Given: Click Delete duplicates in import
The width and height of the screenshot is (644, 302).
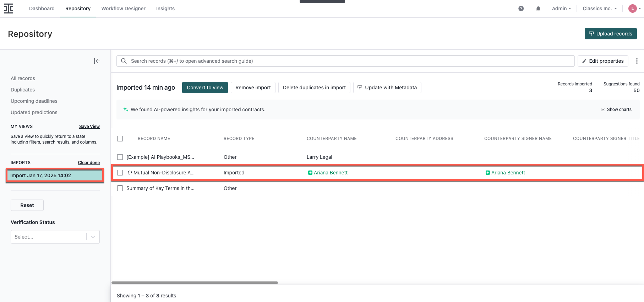Looking at the screenshot, I should pos(314,88).
